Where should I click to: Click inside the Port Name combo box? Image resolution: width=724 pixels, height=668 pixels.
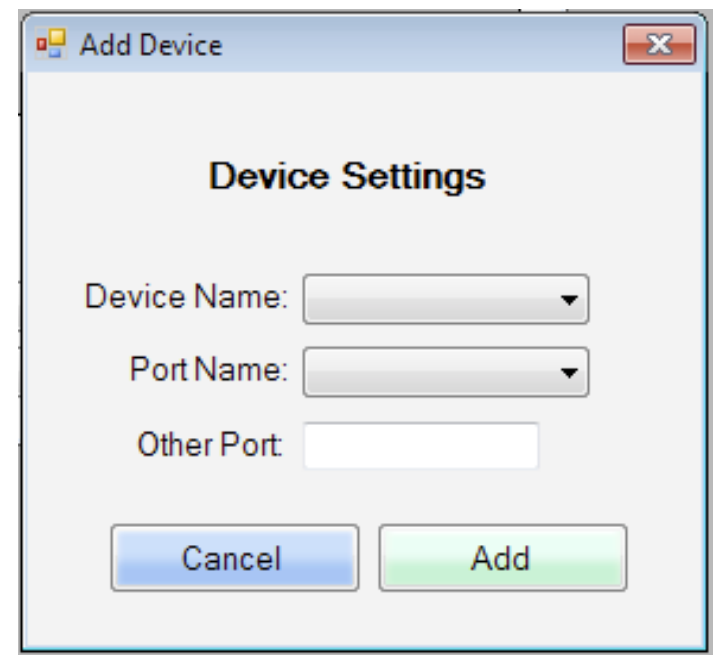click(x=430, y=372)
